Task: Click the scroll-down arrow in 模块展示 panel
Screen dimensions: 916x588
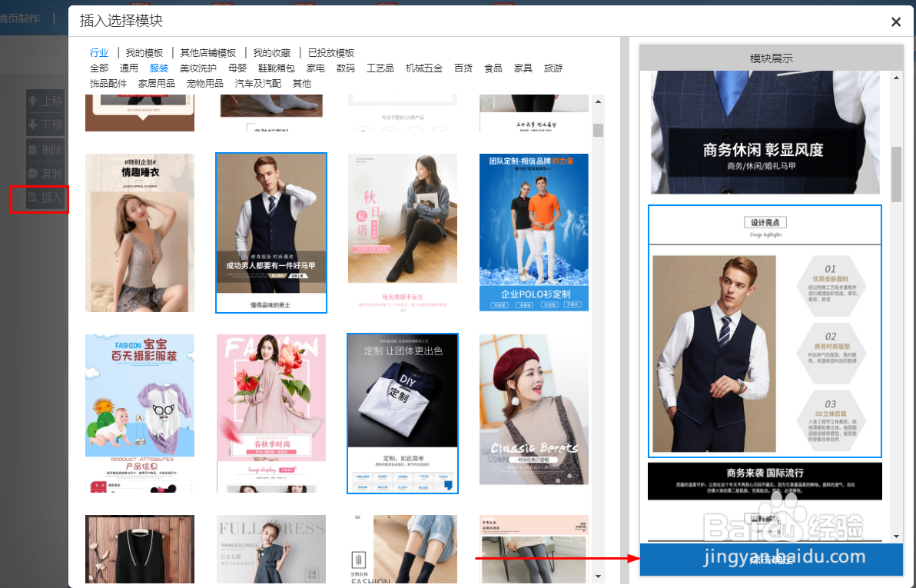Action: point(896,537)
